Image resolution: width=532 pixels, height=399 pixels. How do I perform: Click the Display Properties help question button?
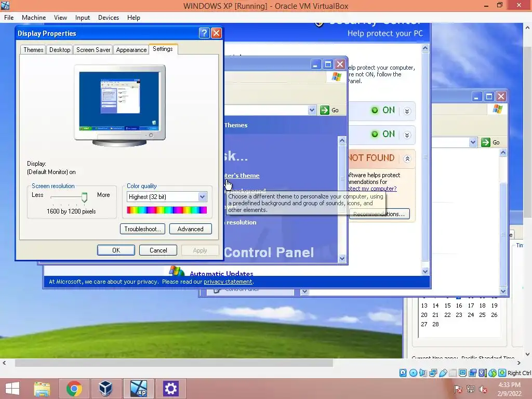204,33
